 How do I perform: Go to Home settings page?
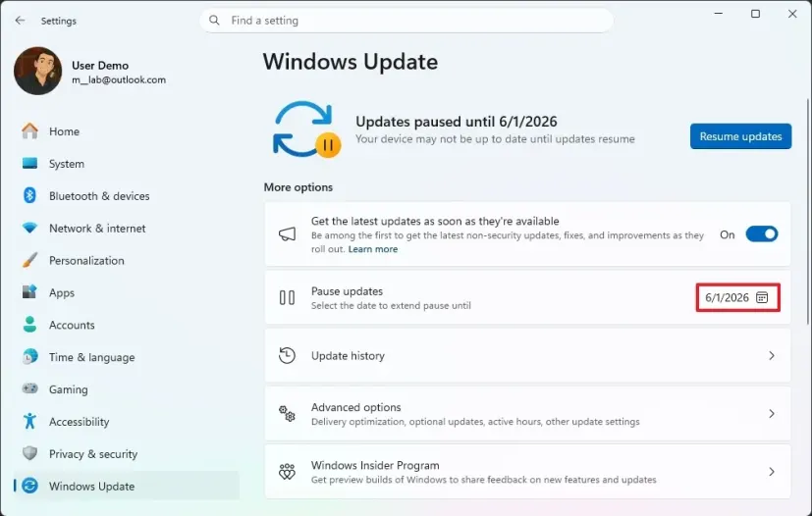point(64,131)
